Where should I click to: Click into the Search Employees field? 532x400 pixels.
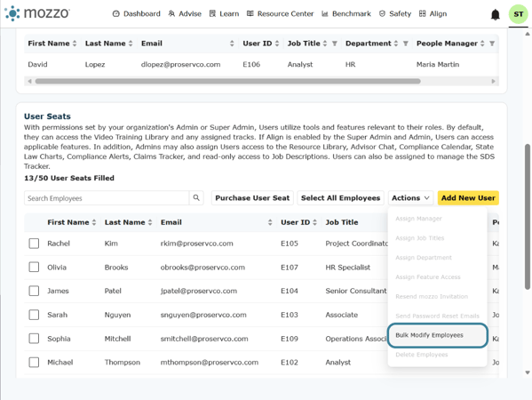[107, 198]
